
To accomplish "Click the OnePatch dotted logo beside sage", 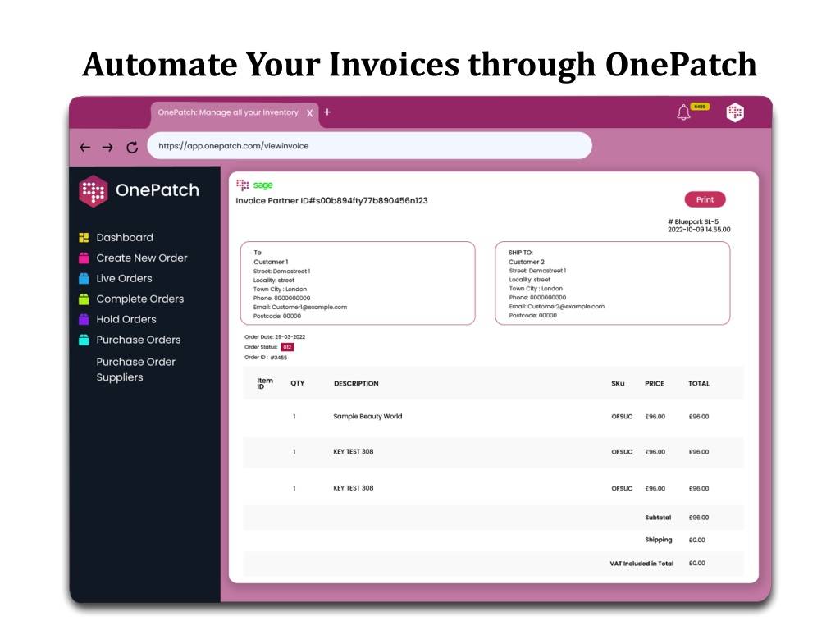I will point(243,185).
